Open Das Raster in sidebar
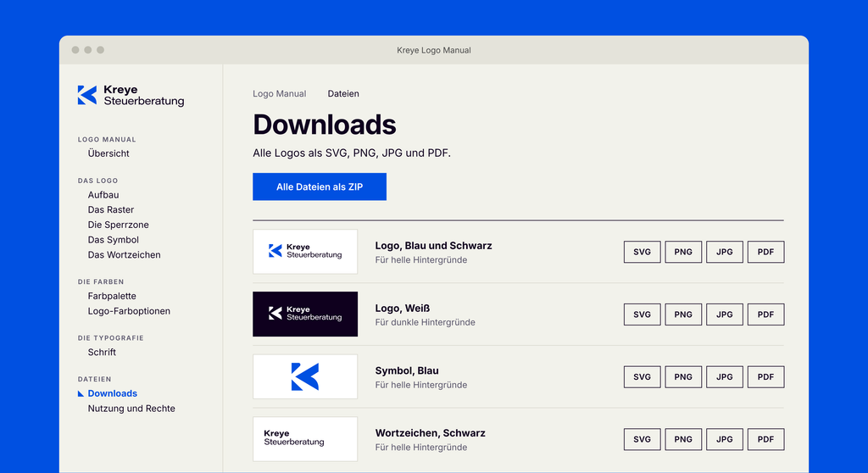 point(111,210)
